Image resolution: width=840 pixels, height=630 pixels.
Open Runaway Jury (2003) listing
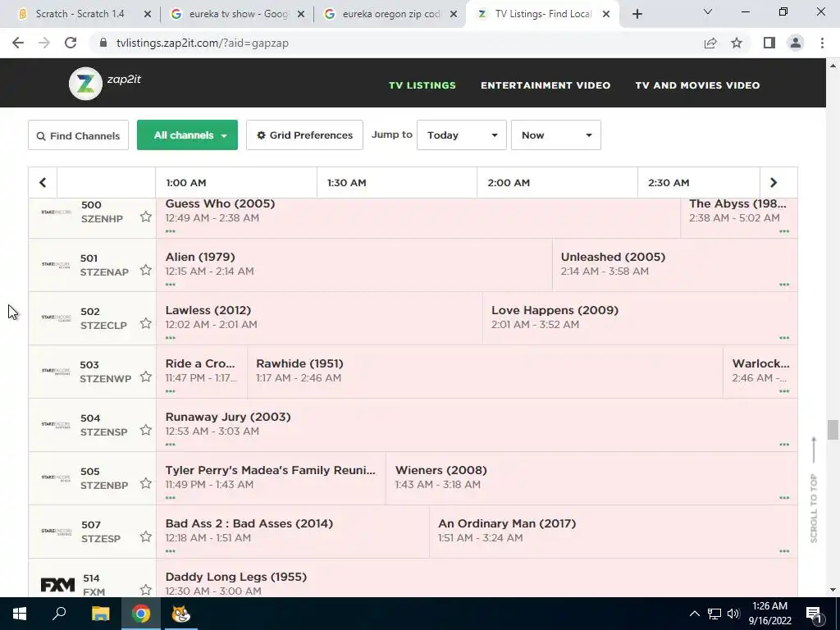click(x=228, y=417)
